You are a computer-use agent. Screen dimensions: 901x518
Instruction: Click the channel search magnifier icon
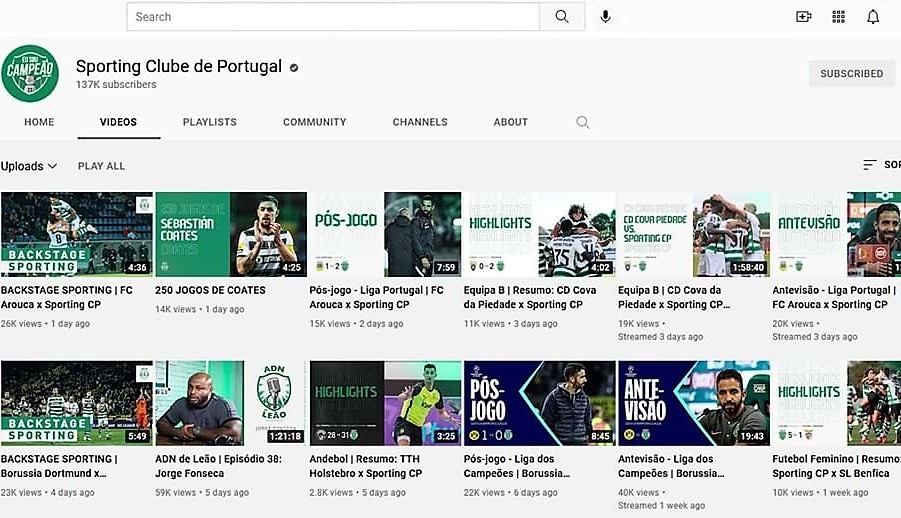coord(583,122)
